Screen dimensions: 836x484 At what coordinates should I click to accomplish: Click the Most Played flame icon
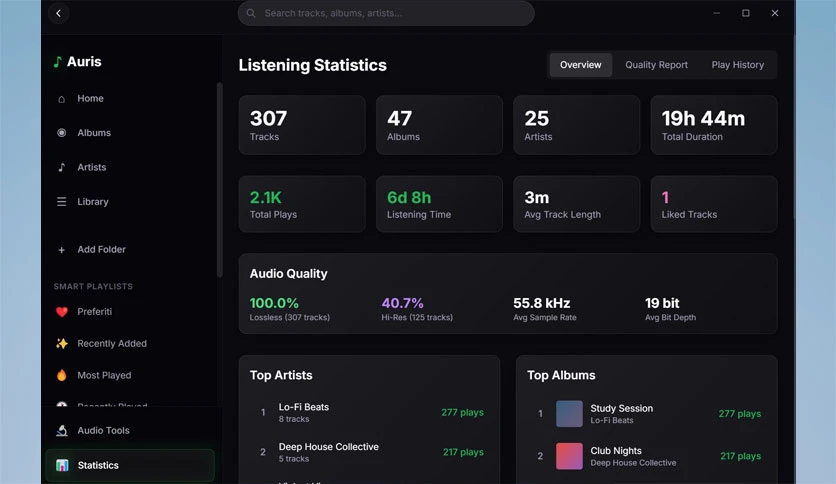pos(62,375)
